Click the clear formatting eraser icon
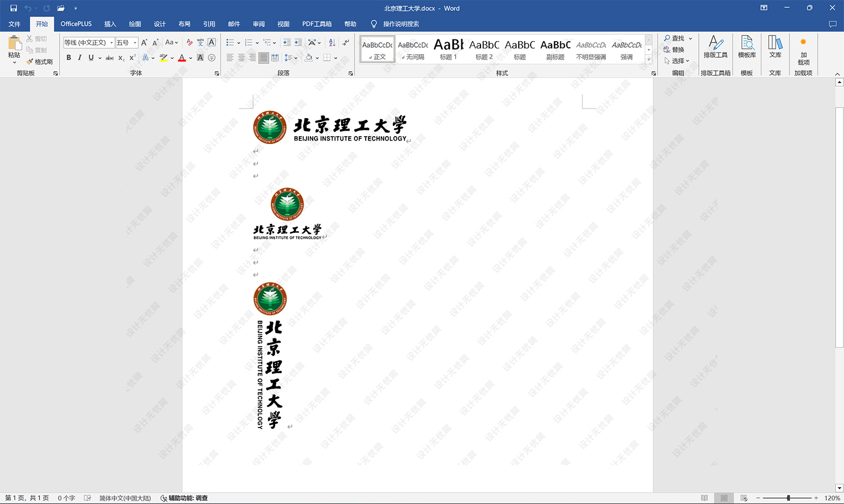Image resolution: width=844 pixels, height=504 pixels. 189,43
